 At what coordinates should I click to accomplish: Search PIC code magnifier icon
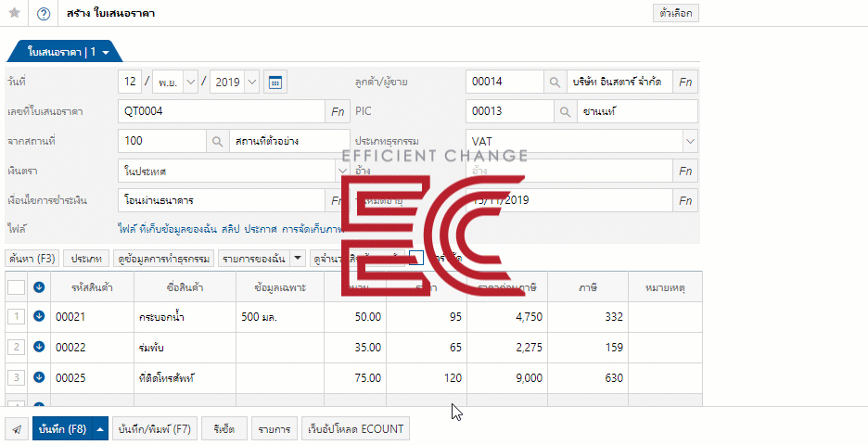pos(565,112)
